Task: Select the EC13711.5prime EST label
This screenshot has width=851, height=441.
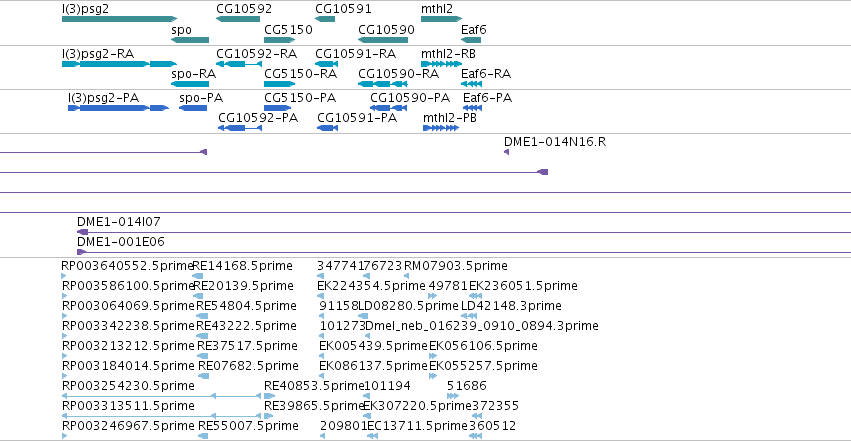Action: (417, 426)
